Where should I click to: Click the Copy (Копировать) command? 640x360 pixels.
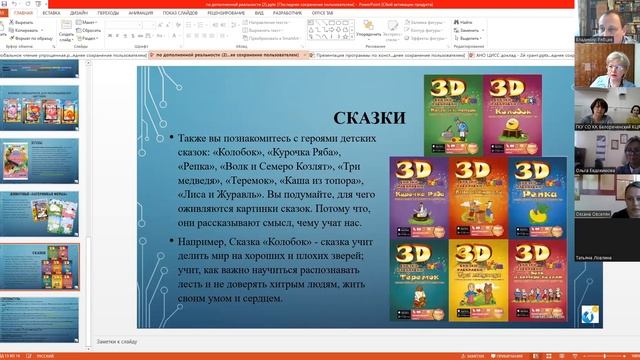pos(24,30)
